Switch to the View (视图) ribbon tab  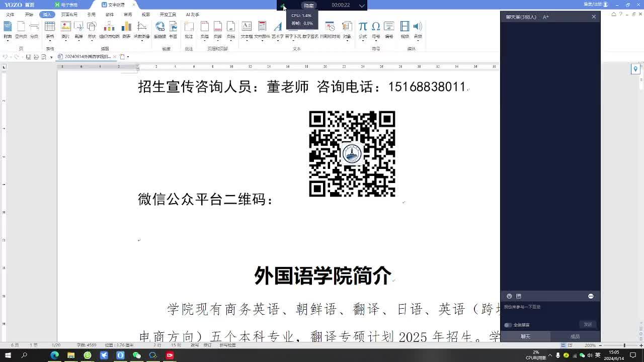coord(146,15)
